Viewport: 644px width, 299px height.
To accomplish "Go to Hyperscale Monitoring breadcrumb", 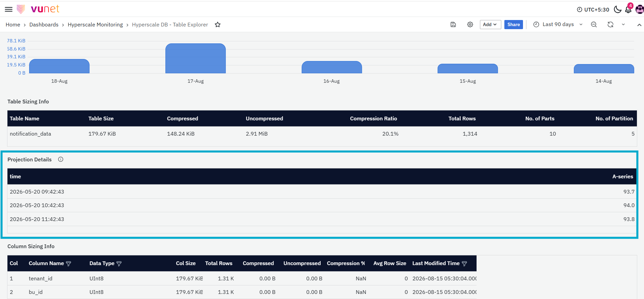I will [x=95, y=24].
